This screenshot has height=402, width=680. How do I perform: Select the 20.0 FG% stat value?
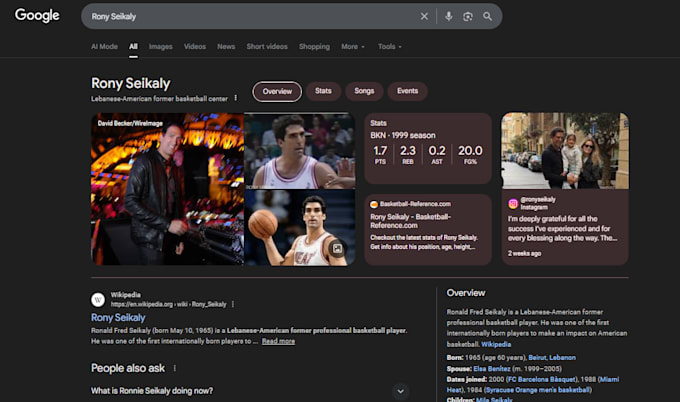[x=470, y=150]
